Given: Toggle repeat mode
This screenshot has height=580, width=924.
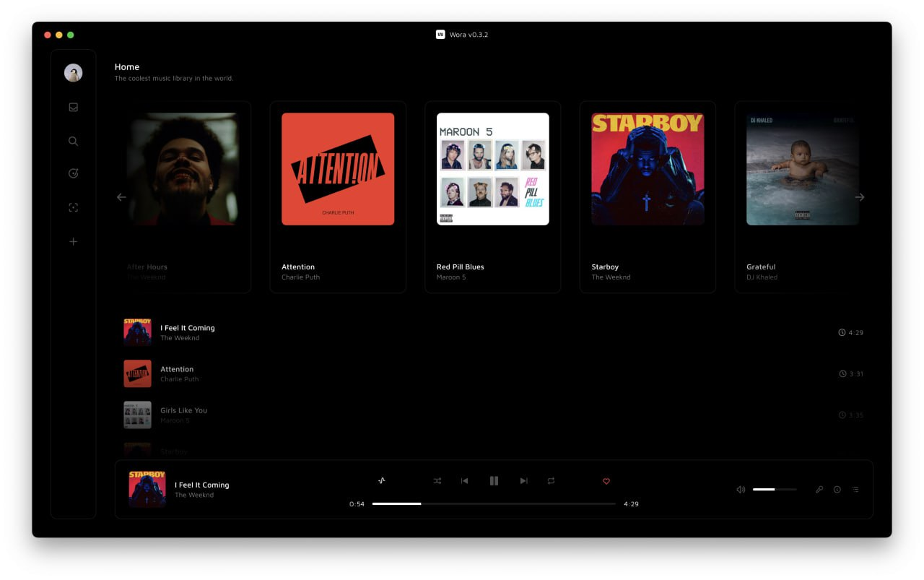Looking at the screenshot, I should point(551,480).
